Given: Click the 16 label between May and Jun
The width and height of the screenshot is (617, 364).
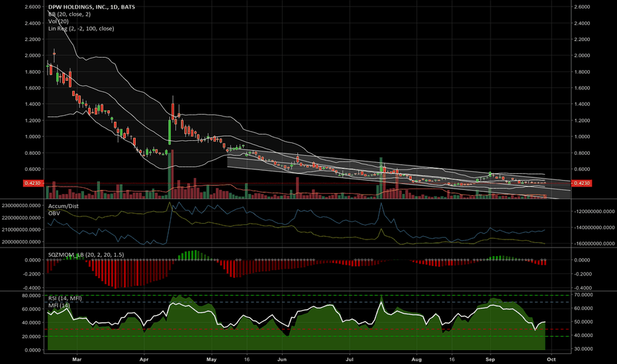Looking at the screenshot, I should [x=247, y=359].
